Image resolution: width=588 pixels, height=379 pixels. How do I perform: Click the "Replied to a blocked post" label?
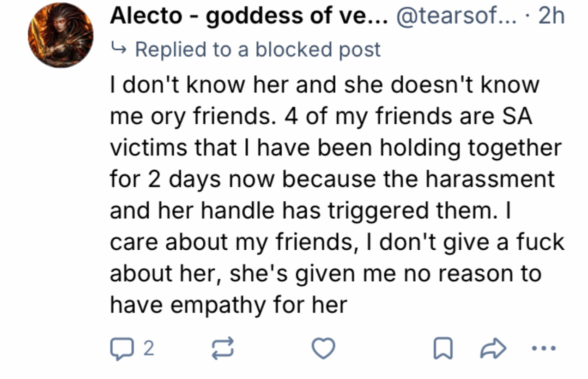tap(258, 49)
